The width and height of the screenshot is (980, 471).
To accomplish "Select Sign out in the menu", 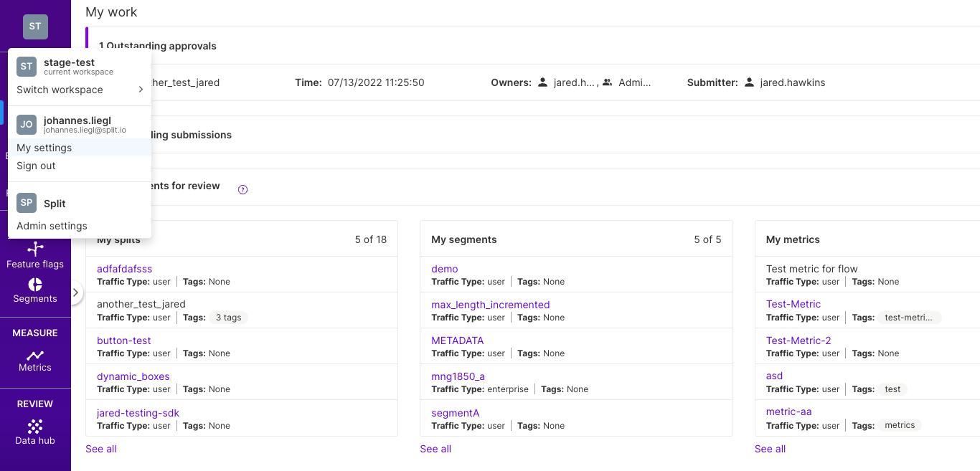I will [80, 166].
